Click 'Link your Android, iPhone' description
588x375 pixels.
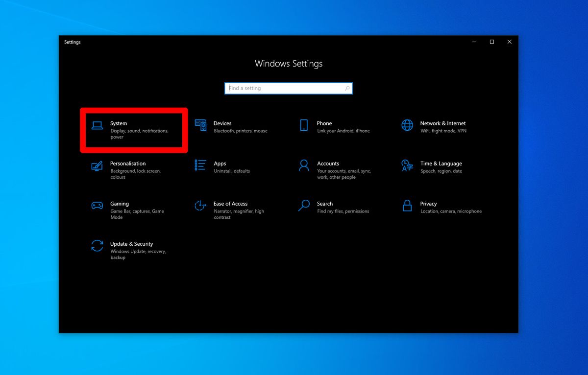tap(343, 131)
